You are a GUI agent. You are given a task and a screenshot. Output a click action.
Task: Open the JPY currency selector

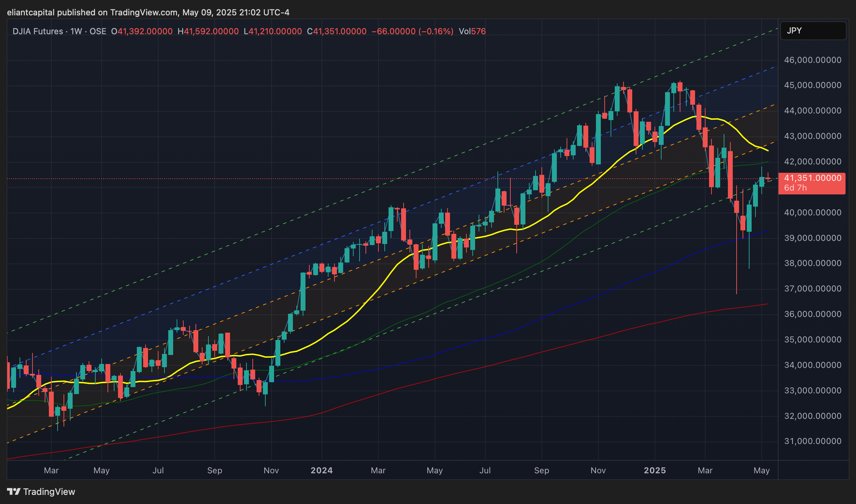(x=813, y=31)
